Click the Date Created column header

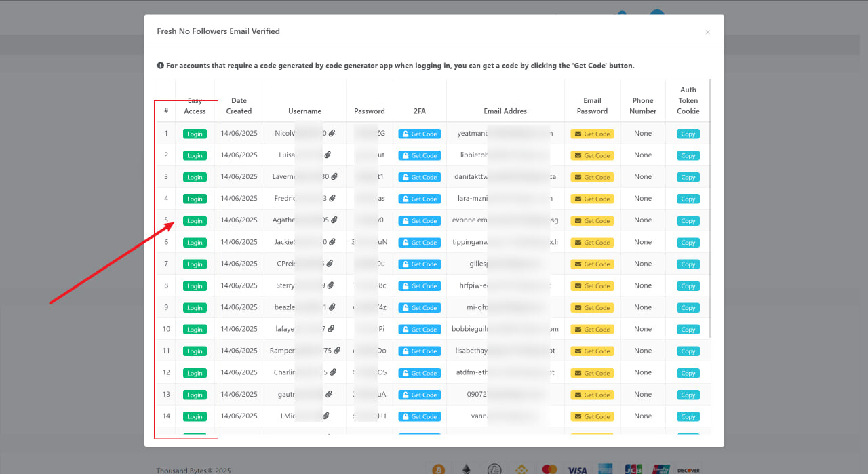pyautogui.click(x=239, y=106)
